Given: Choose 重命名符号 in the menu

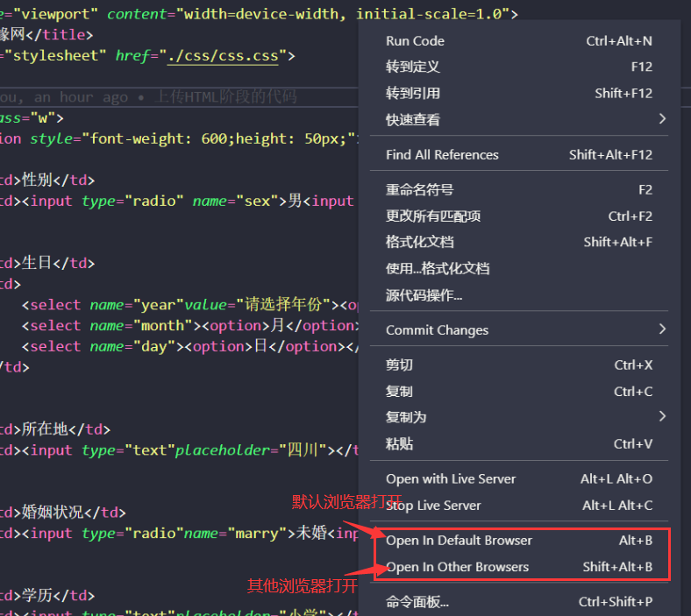Looking at the screenshot, I should click(519, 190).
